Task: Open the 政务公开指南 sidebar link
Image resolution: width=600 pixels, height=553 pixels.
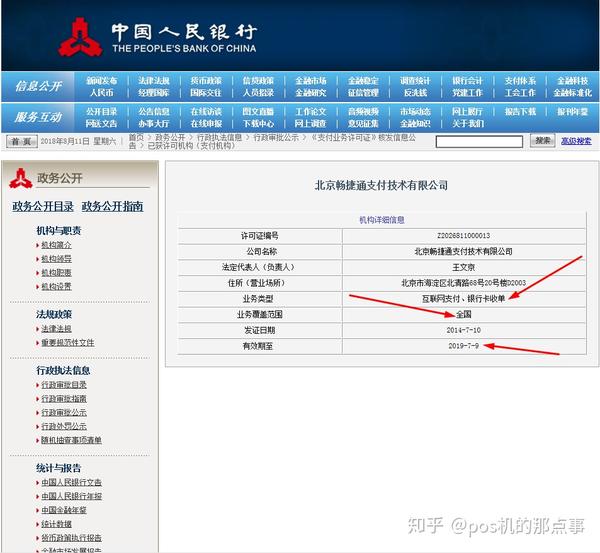Action: 112,206
